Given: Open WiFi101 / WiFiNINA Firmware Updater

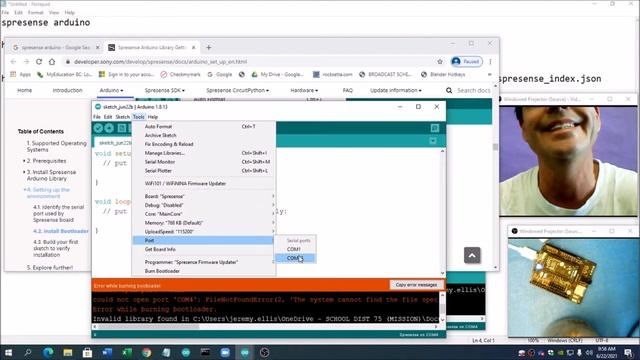Looking at the screenshot, I should (203, 183).
